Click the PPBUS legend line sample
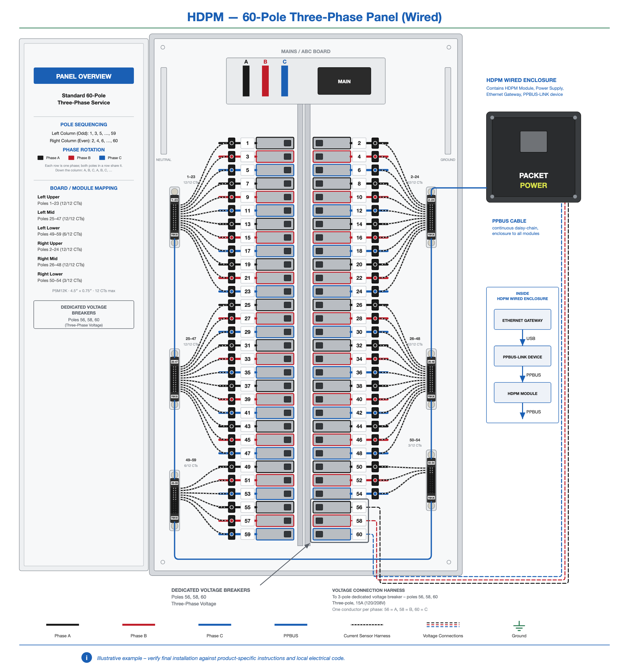This screenshot has width=629, height=672. pos(291,625)
